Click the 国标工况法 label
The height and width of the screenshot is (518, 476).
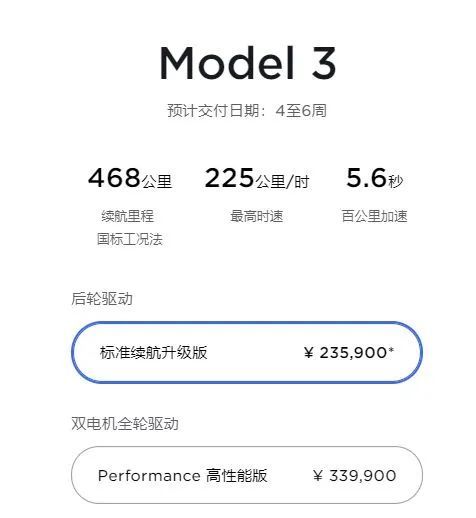130,239
